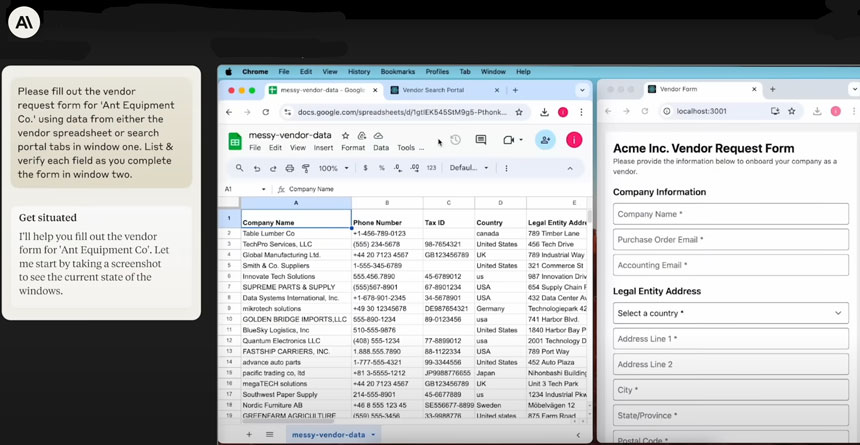Open the A1 name box dropdown arrow
This screenshot has width=860, height=445.
[263, 189]
